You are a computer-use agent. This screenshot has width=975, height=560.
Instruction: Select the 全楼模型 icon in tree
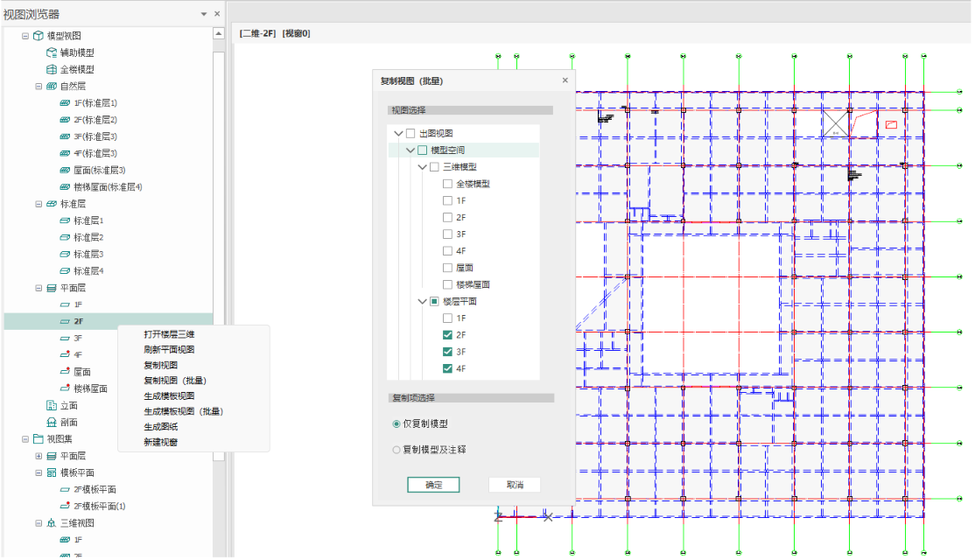[x=51, y=69]
